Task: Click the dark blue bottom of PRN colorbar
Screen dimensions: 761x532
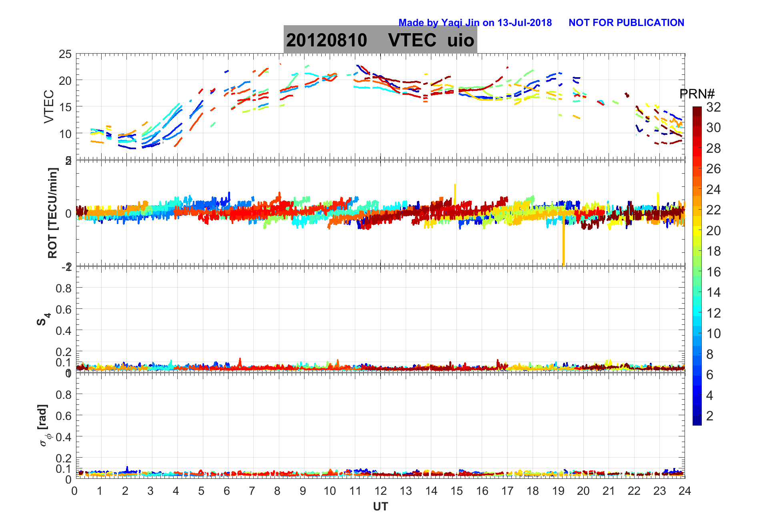Action: click(697, 420)
